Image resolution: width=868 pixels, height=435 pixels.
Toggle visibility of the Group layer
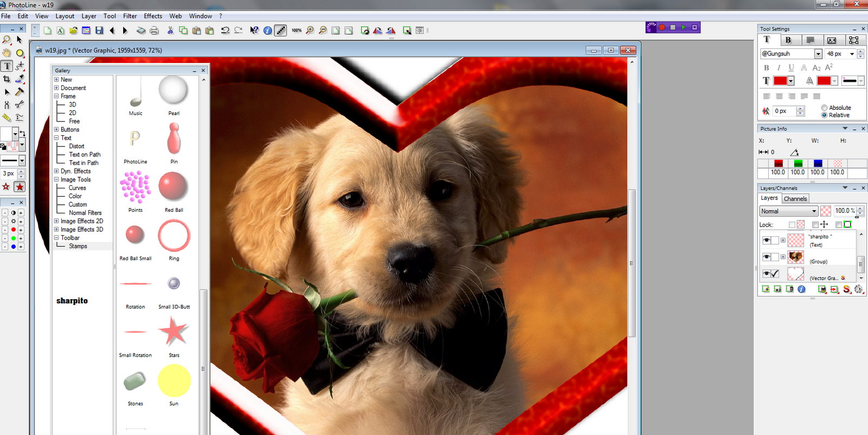tap(766, 257)
